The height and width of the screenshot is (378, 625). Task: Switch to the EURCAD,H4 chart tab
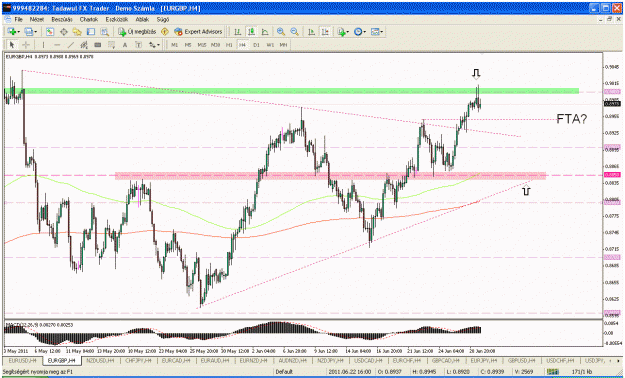tap(175, 360)
